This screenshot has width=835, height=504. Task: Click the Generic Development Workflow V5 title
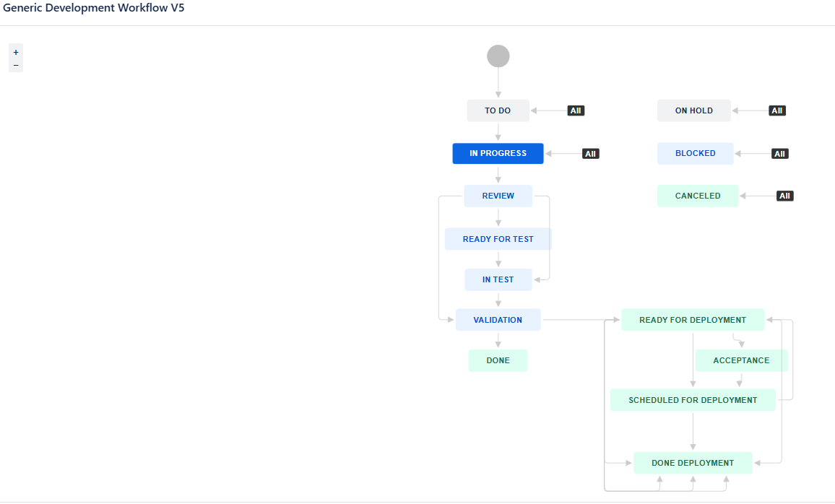click(x=94, y=8)
